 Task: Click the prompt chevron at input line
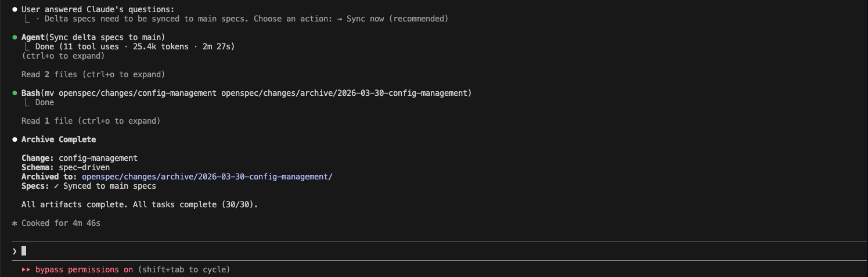15,251
